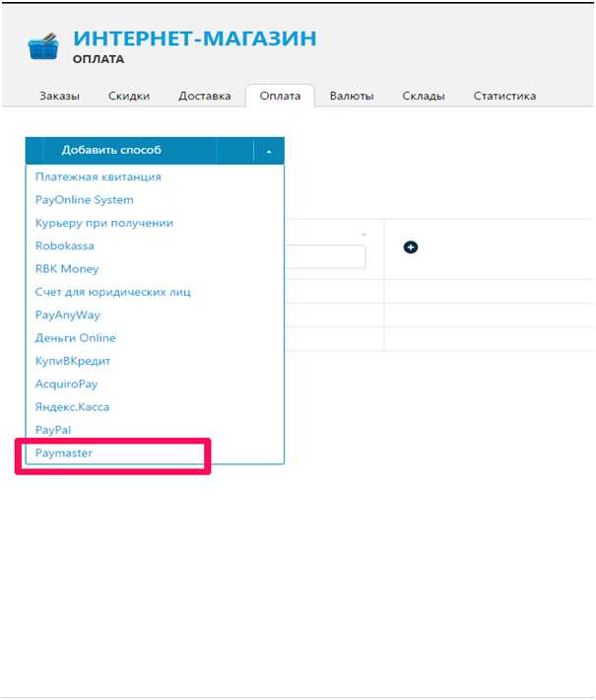Choose Счет для юридических лиц
The width and height of the screenshot is (596, 700).
112,292
